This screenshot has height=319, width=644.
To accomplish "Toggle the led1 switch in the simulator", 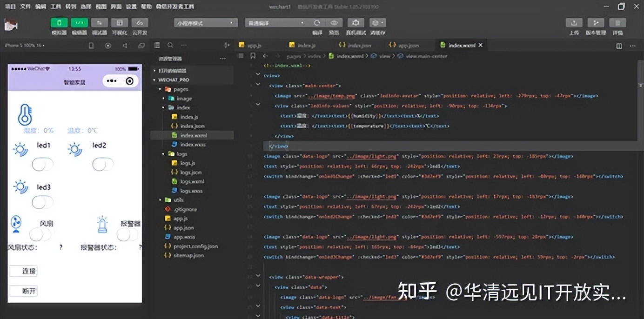I will 42,164.
